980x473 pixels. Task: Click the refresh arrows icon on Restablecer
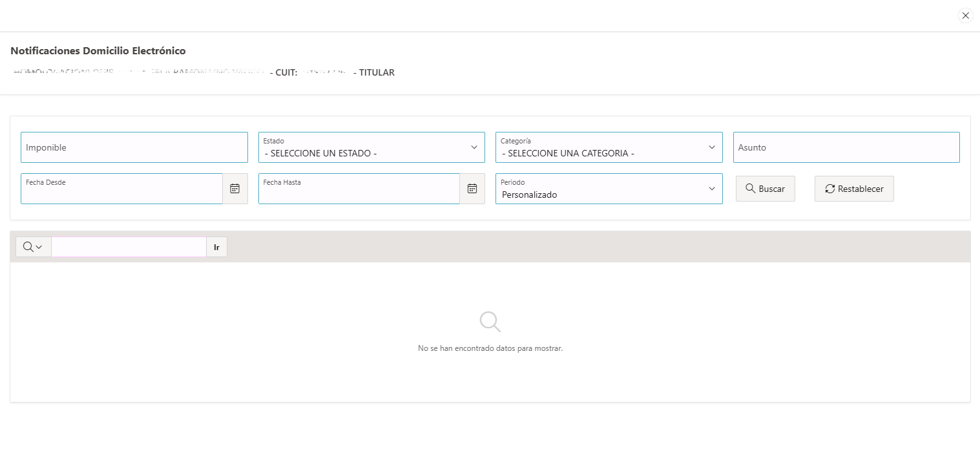(829, 189)
